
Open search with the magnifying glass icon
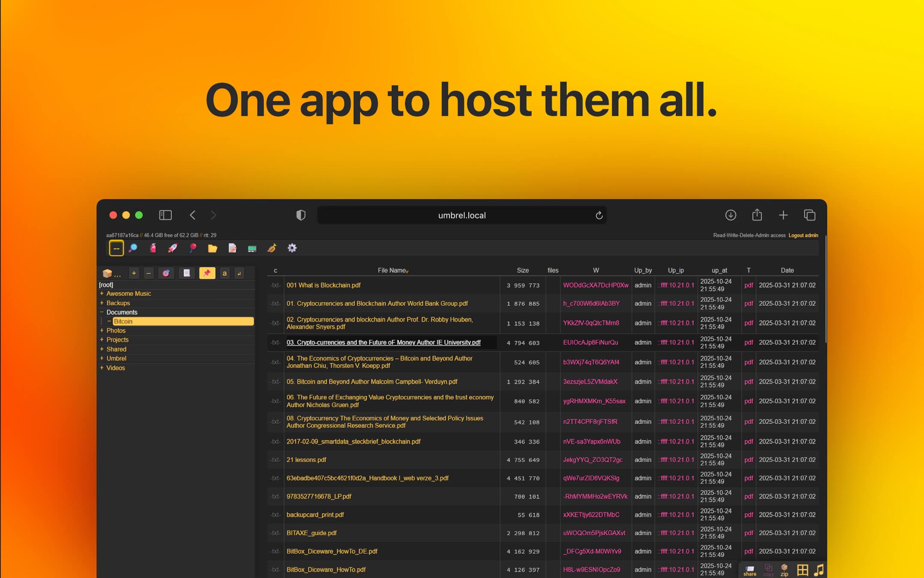click(x=134, y=248)
